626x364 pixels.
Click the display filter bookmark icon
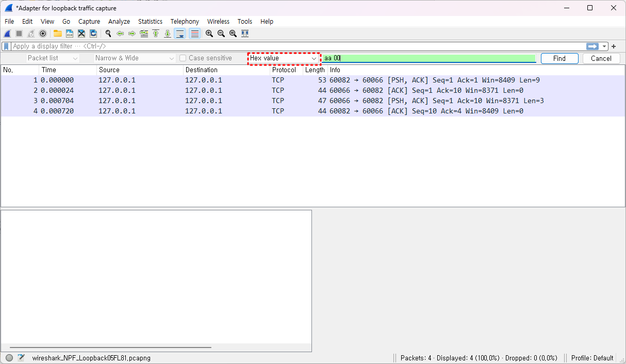click(x=6, y=46)
